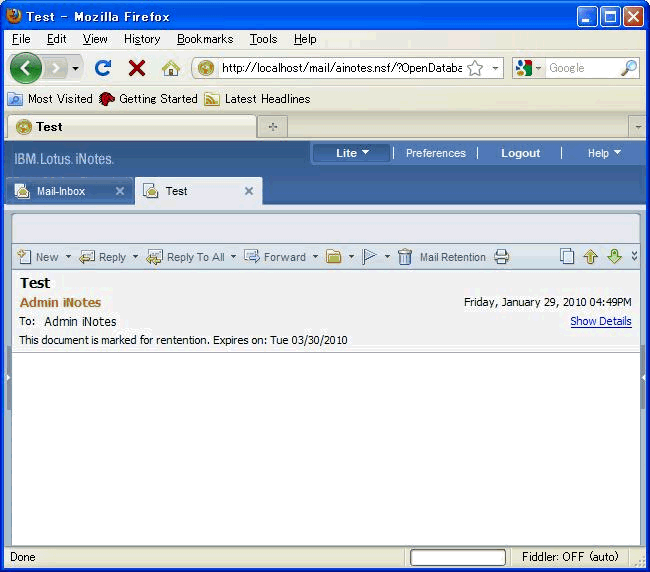650x572 pixels.
Task: Bookmark this page with the star icon
Action: pyautogui.click(x=475, y=68)
